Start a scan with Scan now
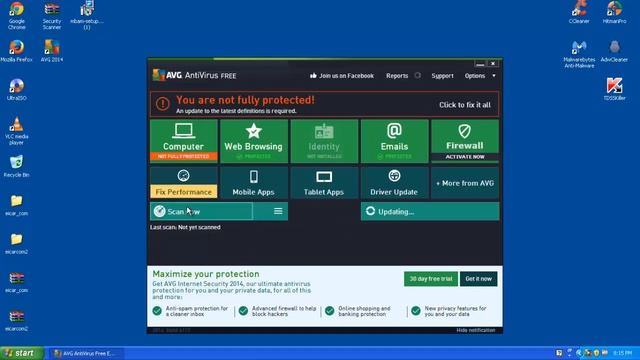Viewport: 640px width, 360px height. click(201, 211)
